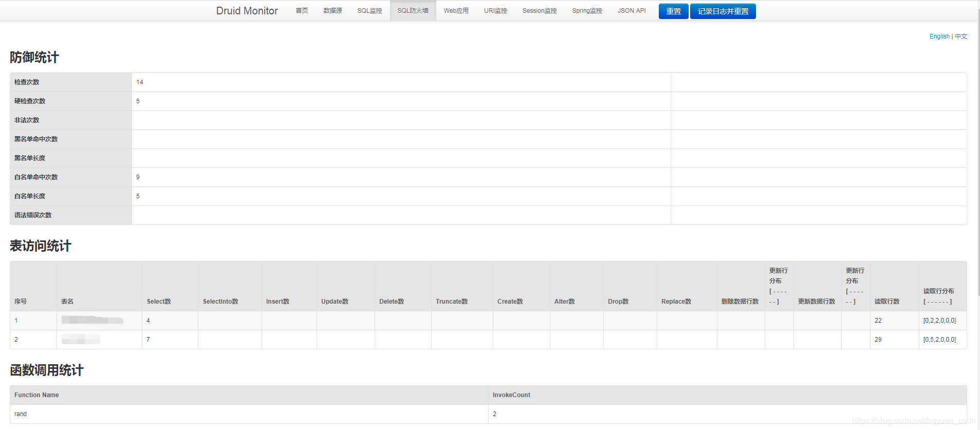Switch to Session监控 tab
The width and height of the screenshot is (980, 430).
click(540, 11)
